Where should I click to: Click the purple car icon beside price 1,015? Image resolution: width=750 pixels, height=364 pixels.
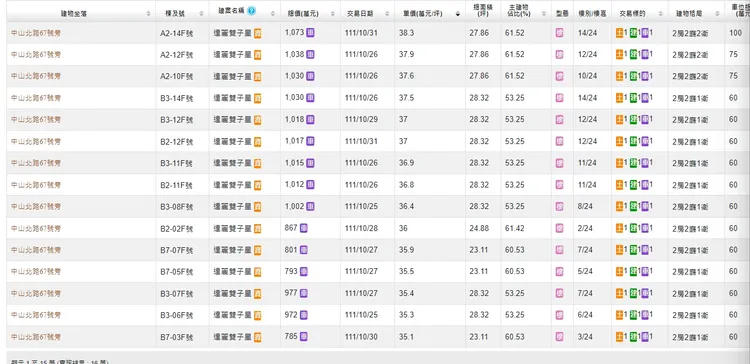(x=310, y=163)
